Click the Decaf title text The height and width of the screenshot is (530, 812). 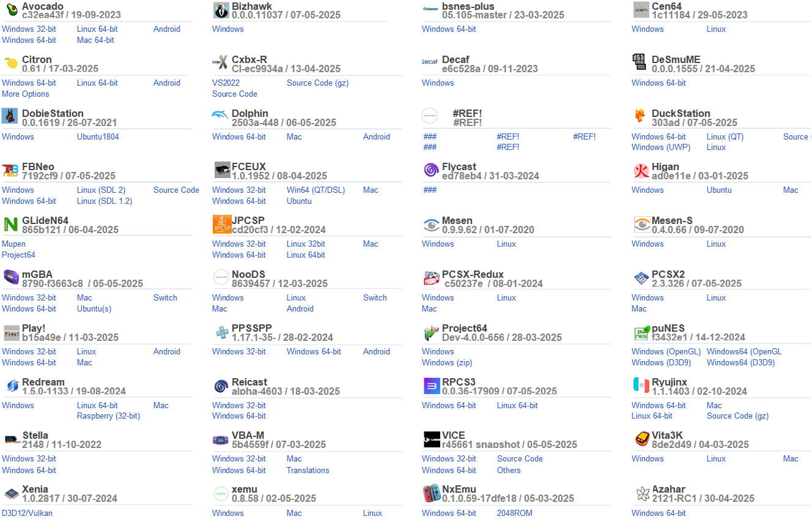456,59
